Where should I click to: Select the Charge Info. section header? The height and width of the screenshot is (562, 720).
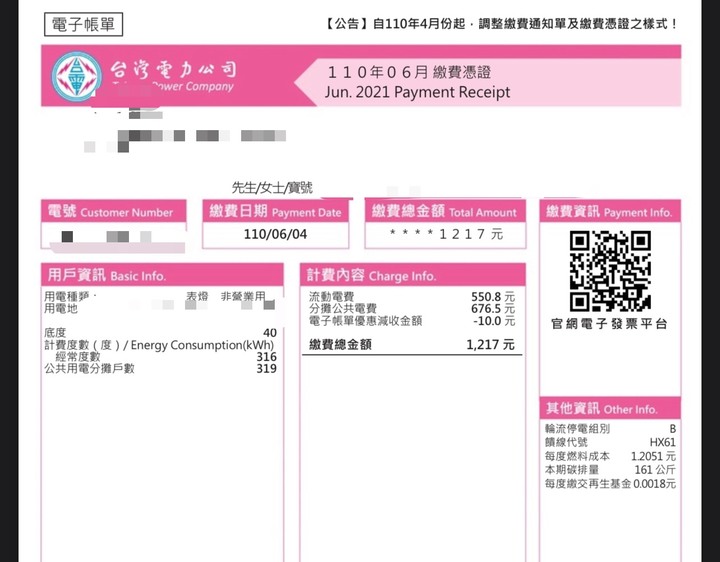pos(412,275)
